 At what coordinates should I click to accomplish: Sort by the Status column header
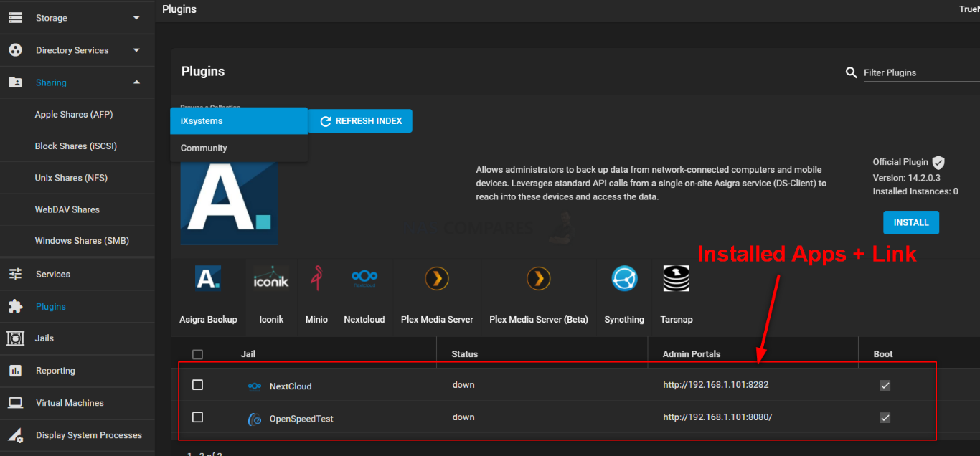[x=465, y=354]
